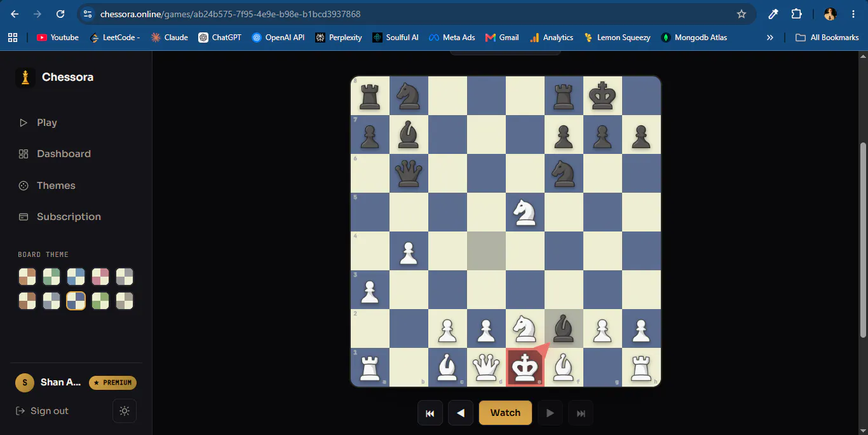Click the white pawn on b4
This screenshot has height=435, width=868.
tap(409, 252)
